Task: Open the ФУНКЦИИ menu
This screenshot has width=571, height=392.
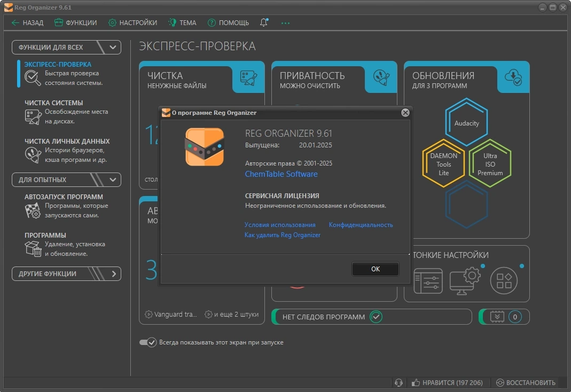Action: (x=76, y=23)
